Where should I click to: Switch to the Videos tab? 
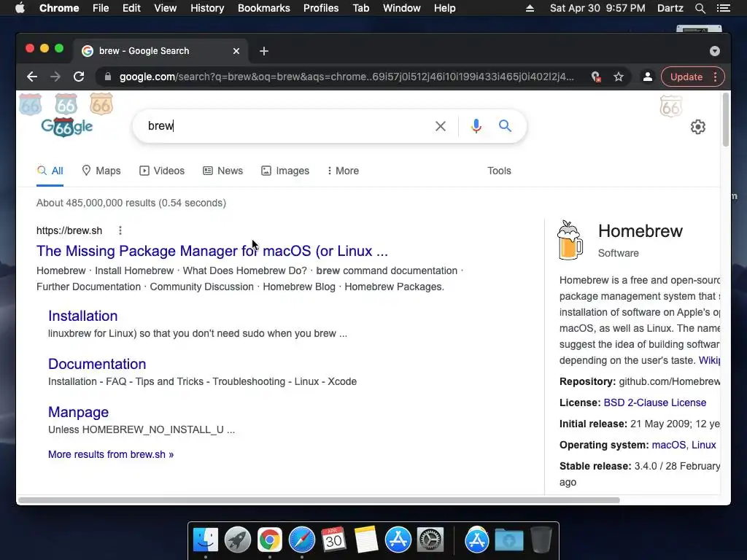coord(162,171)
